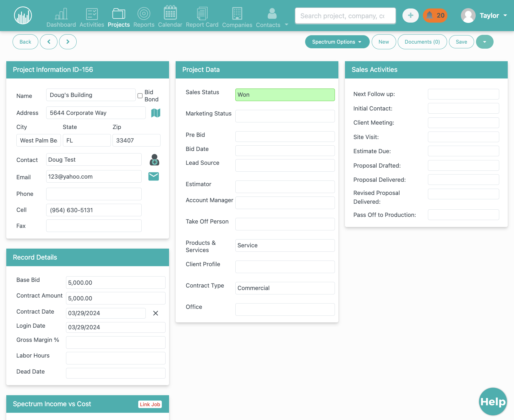Click the project Name field
This screenshot has height=420, width=514.
tap(91, 95)
